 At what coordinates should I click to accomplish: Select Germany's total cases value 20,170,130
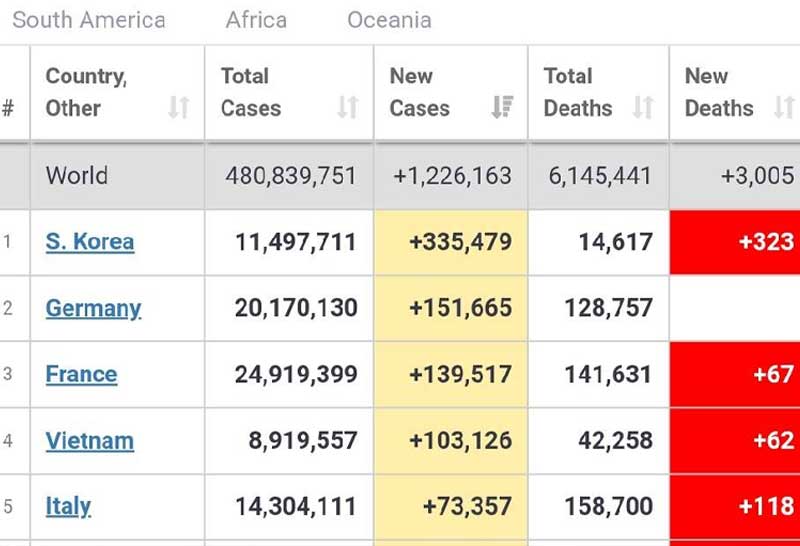296,308
